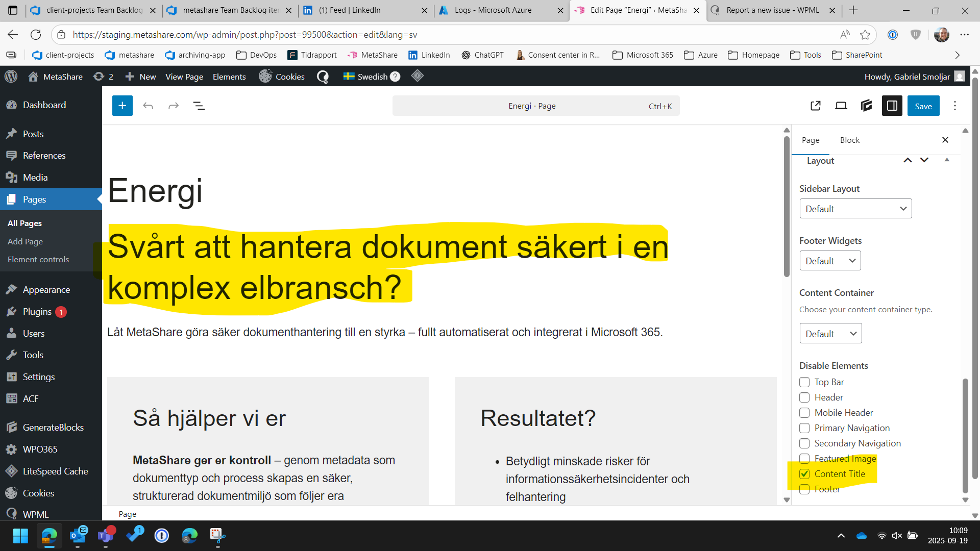Save the page

pos(923,106)
